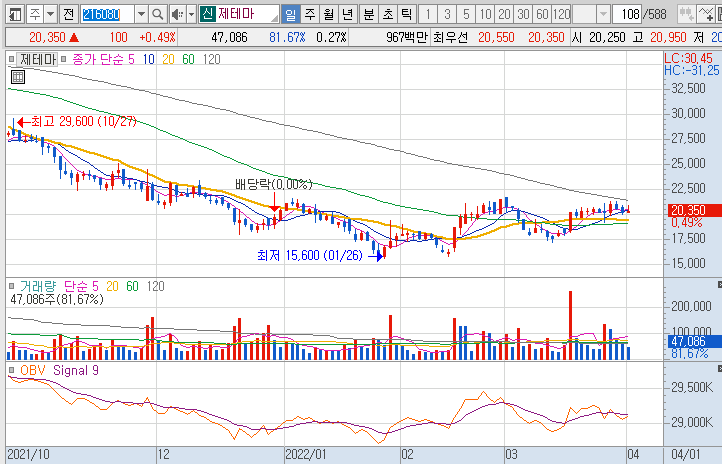Select the 일 daily chart tab
This screenshot has width=722, height=464.
[x=291, y=15]
